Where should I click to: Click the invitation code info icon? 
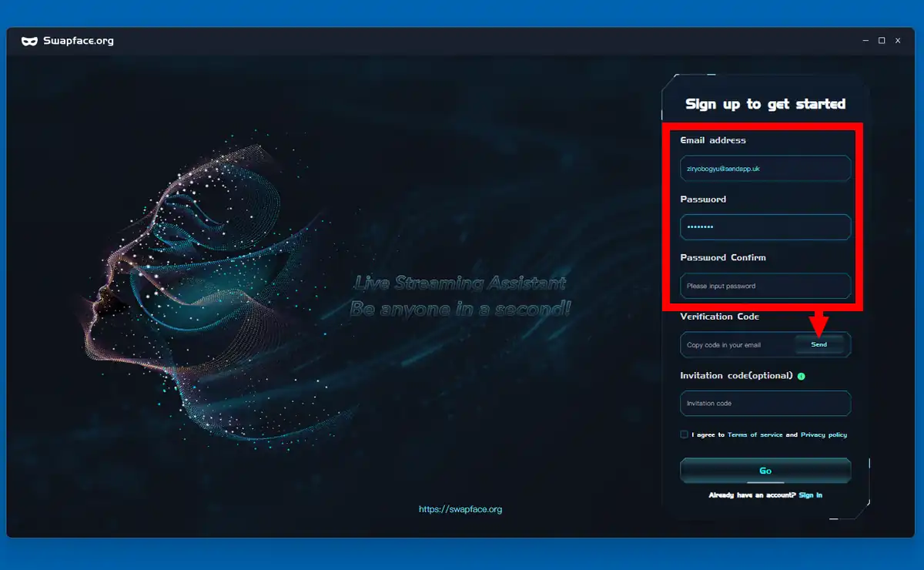pyautogui.click(x=801, y=376)
